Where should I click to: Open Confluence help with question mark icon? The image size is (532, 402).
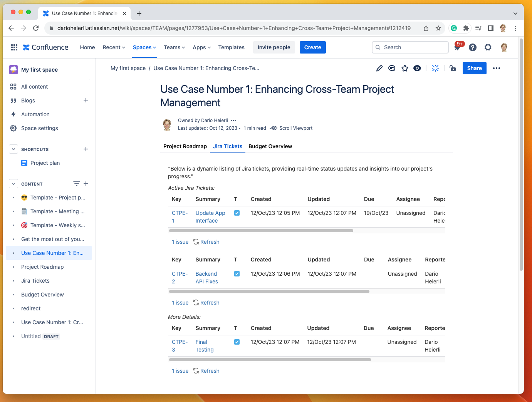(473, 47)
